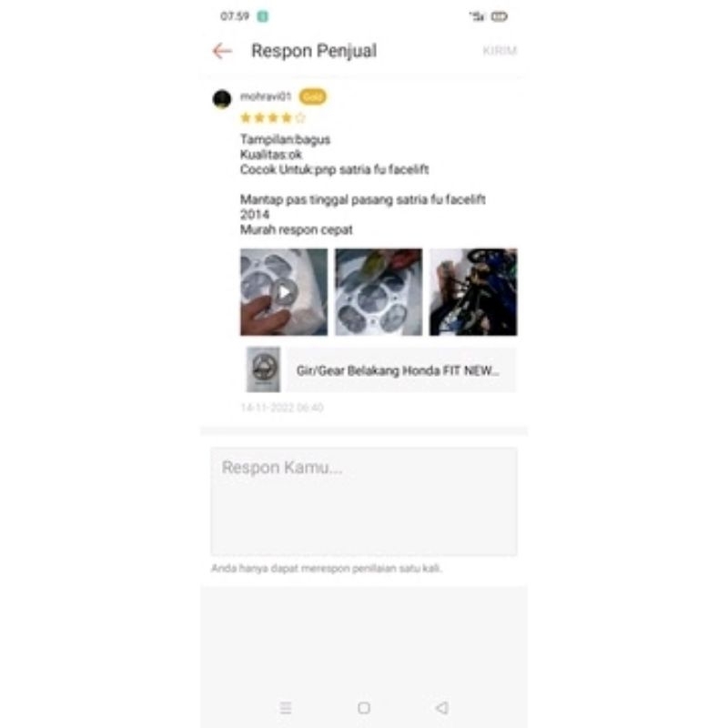
Task: Play the review video thumbnail
Action: (x=284, y=292)
